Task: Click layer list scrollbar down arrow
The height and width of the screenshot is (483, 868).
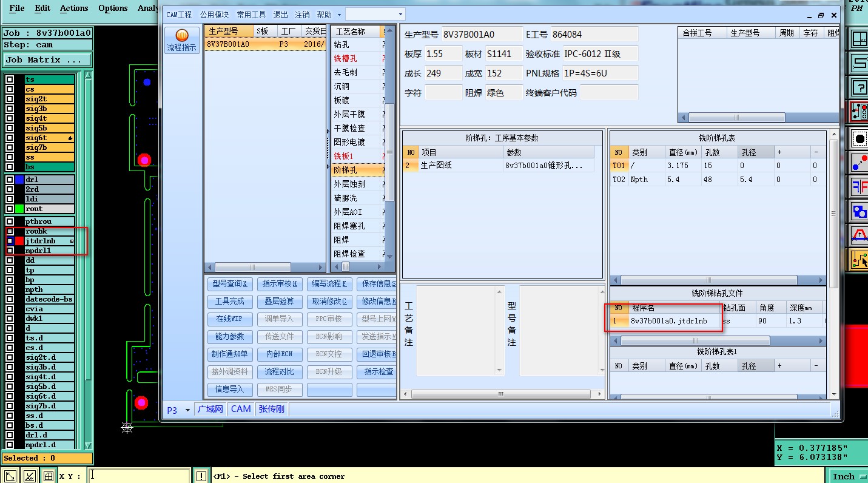Action: pyautogui.click(x=89, y=444)
